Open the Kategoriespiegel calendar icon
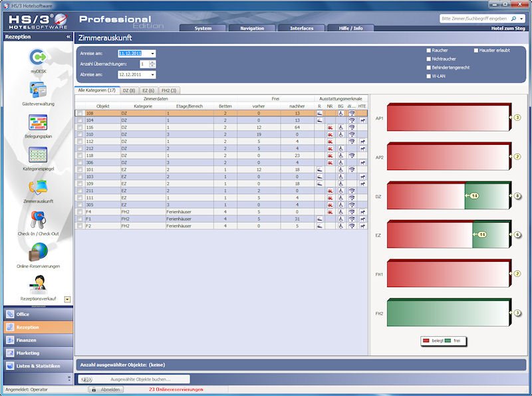 tap(38, 155)
